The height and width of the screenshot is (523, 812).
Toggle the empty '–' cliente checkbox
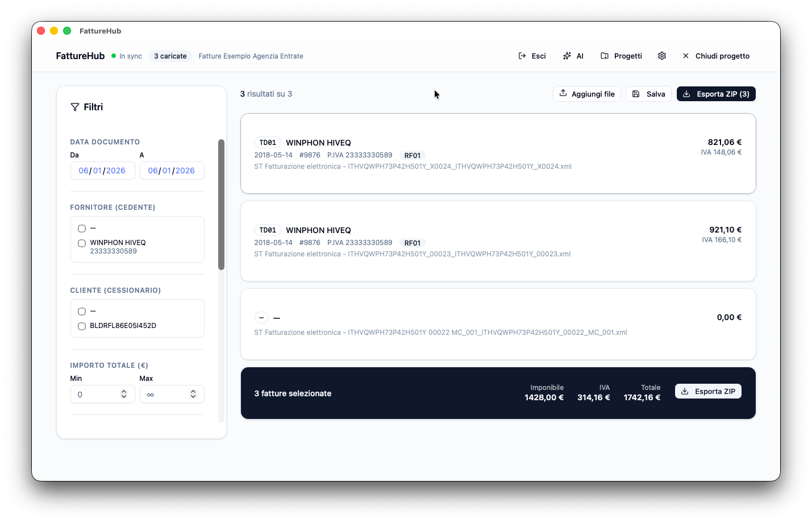point(82,312)
